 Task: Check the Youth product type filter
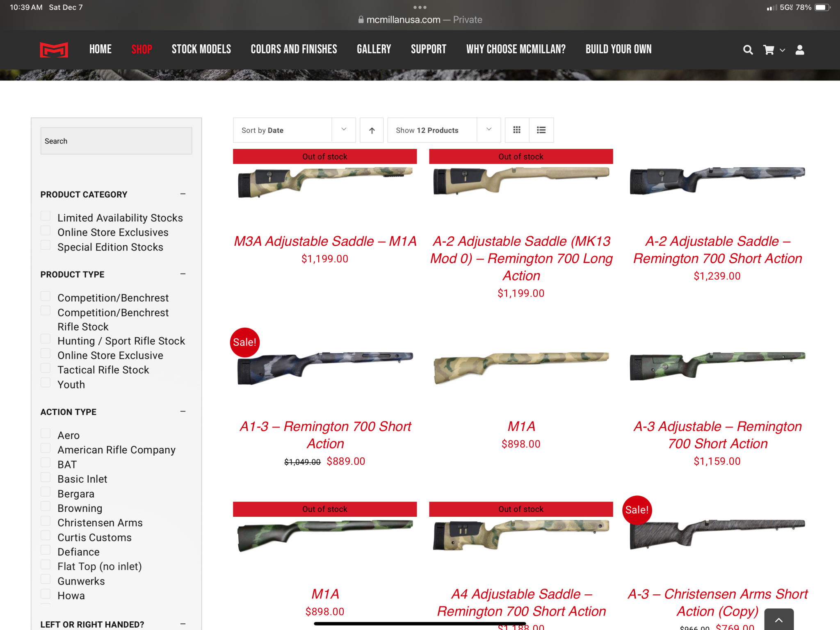pos(46,383)
